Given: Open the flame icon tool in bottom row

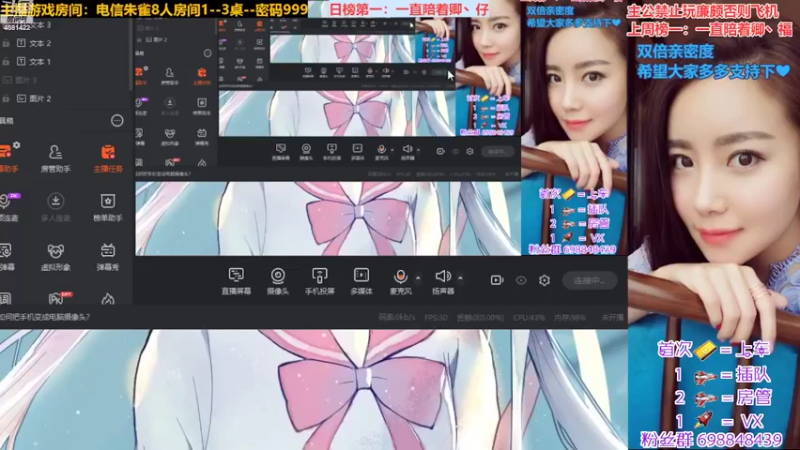Looking at the screenshot, I should pyautogui.click(x=108, y=299).
